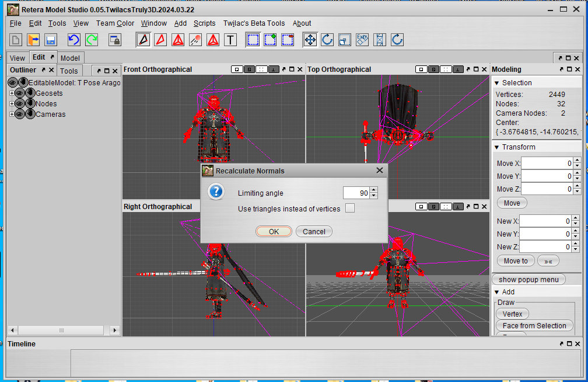The width and height of the screenshot is (588, 382).
Task: Open the Scripts menu
Action: click(204, 23)
